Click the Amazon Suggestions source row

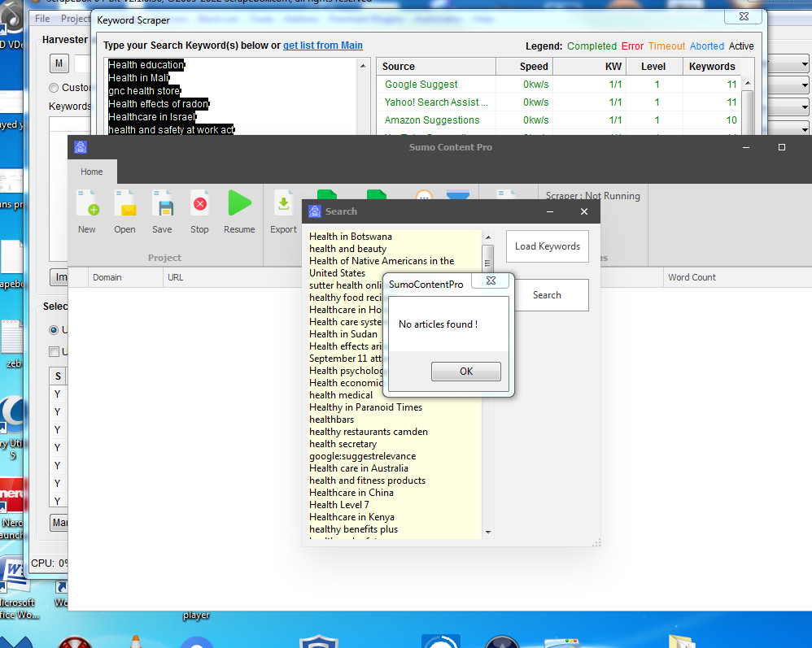click(x=561, y=120)
